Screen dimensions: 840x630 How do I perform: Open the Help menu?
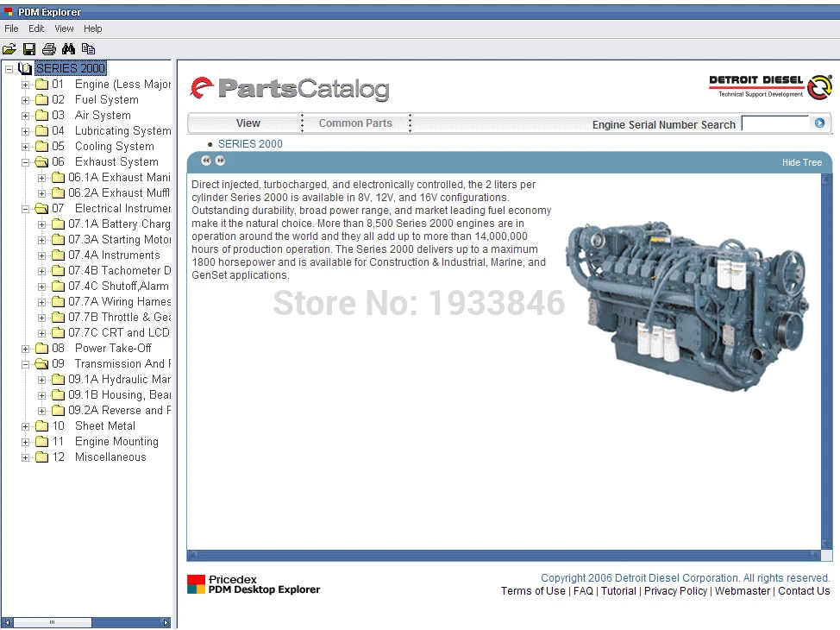pyautogui.click(x=92, y=28)
